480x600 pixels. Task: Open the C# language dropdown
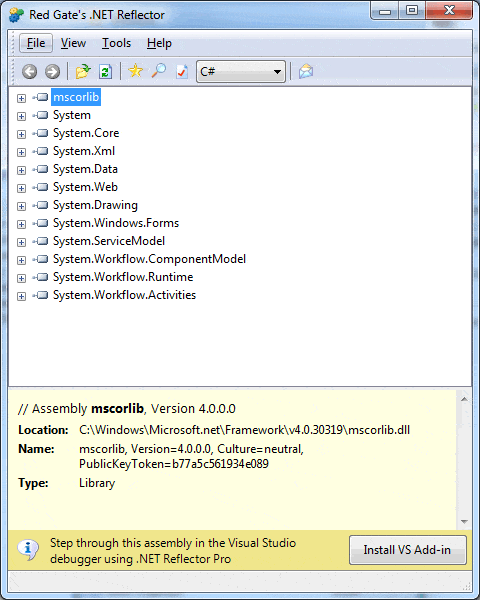tap(241, 72)
